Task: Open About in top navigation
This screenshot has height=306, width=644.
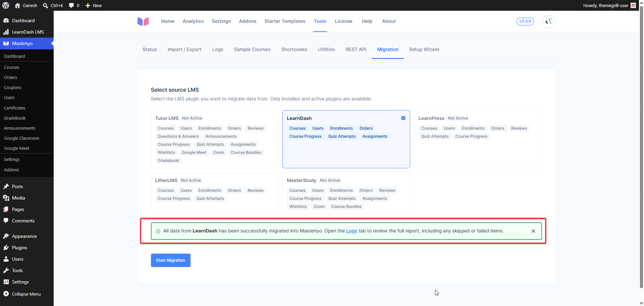Action: coord(389,21)
